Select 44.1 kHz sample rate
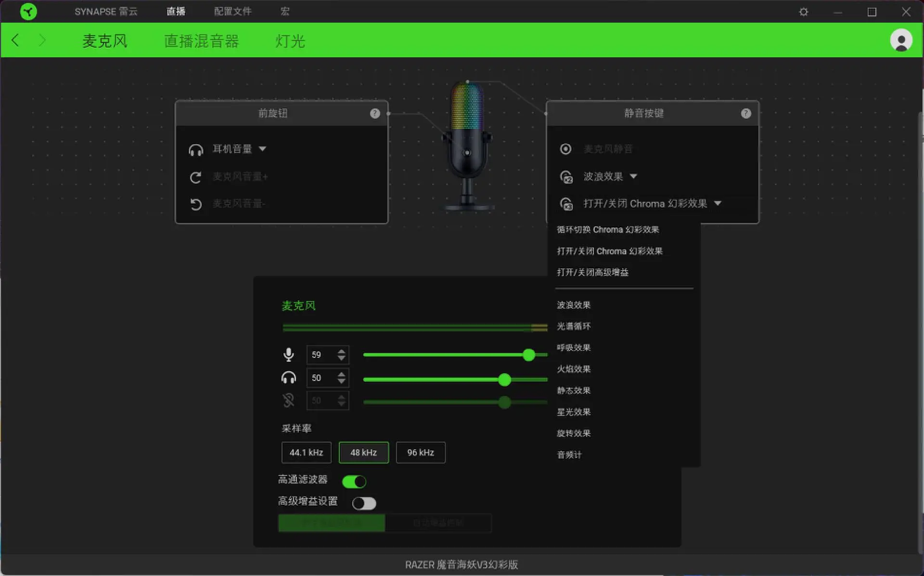Viewport: 924px width, 576px height. coord(307,453)
